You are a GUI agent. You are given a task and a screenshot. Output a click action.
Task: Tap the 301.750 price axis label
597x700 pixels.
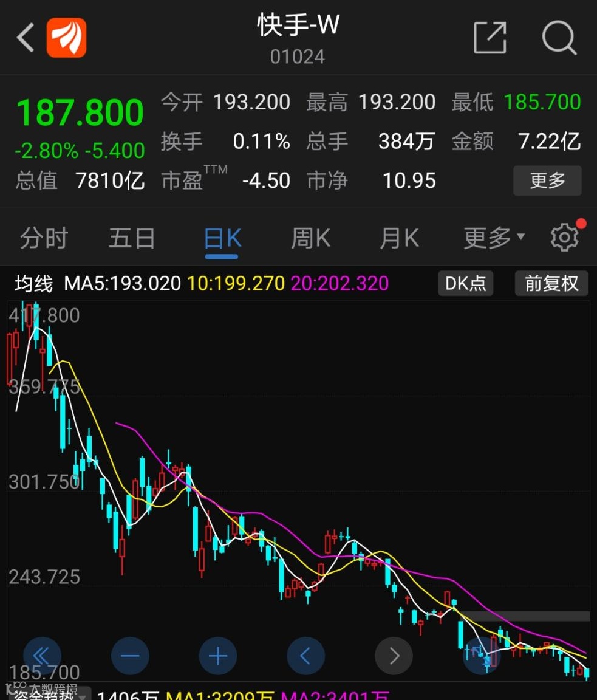44,482
